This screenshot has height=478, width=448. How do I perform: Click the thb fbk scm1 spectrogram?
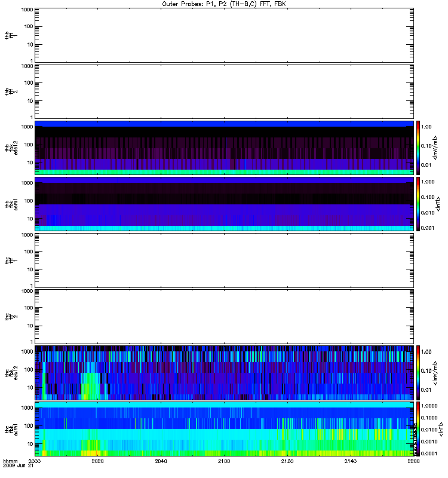point(224,203)
